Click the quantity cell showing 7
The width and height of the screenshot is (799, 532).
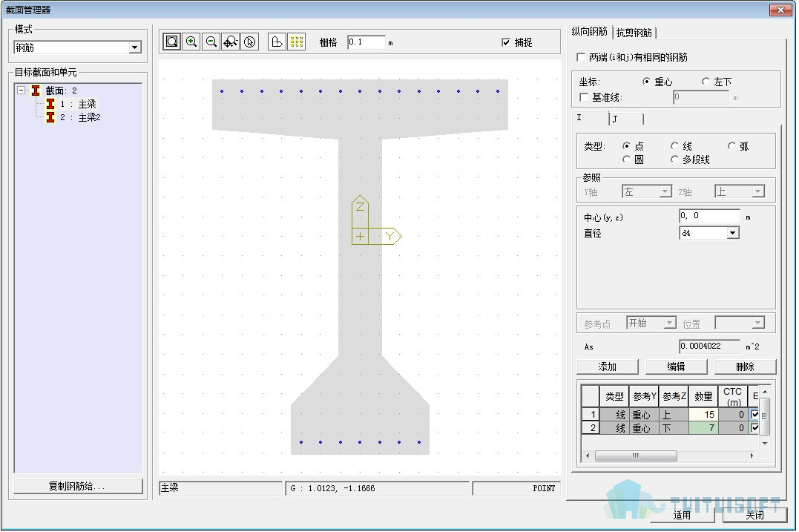point(703,428)
